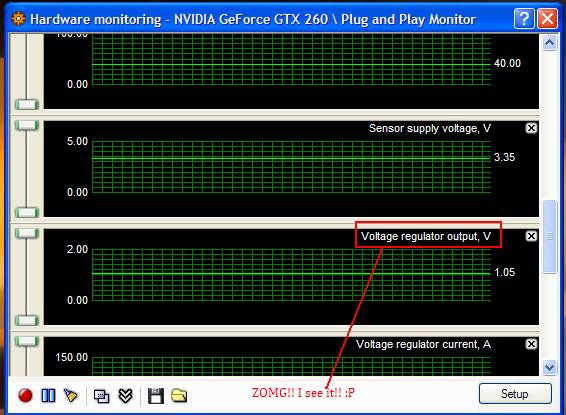Click top slider handle of Voltage regulator current graph

(x=27, y=341)
